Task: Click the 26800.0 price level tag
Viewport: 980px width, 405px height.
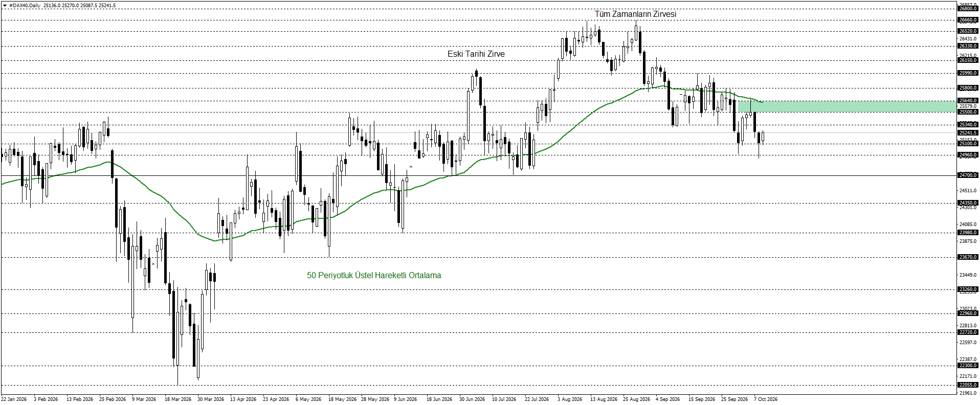Action: (968, 9)
